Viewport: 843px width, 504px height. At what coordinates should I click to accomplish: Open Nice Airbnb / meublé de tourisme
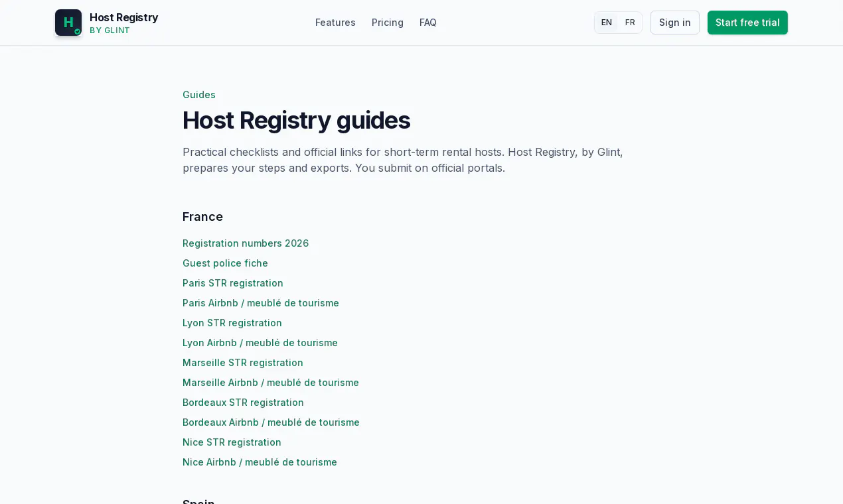(260, 462)
